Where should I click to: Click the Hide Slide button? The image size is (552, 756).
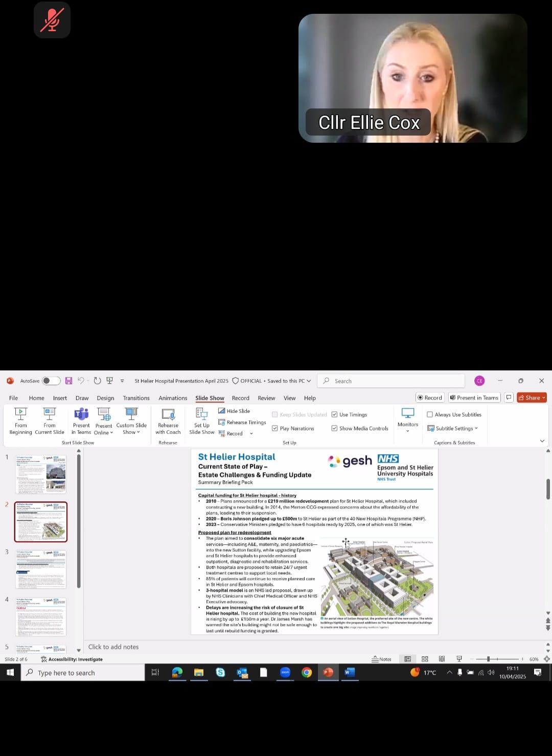(234, 411)
